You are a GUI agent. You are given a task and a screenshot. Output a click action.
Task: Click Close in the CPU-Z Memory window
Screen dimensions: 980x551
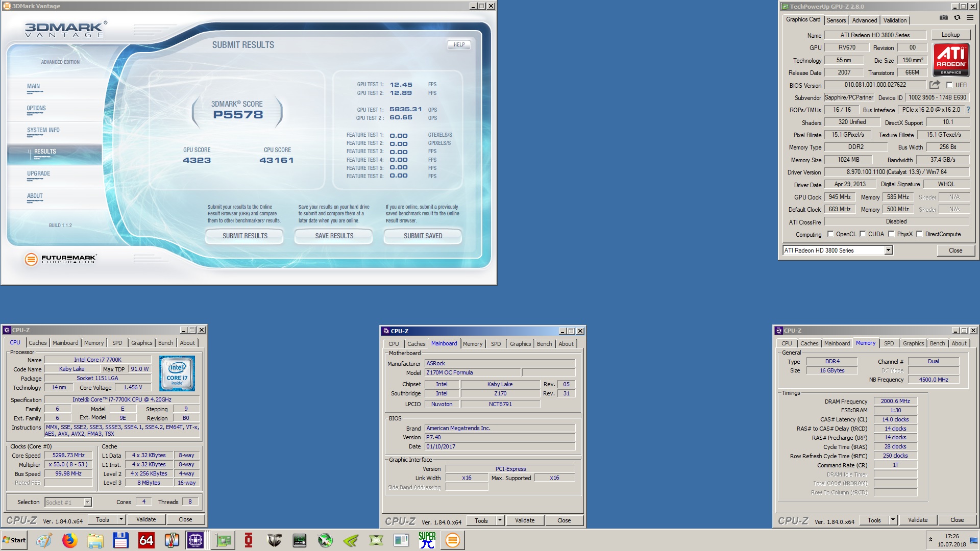(957, 520)
